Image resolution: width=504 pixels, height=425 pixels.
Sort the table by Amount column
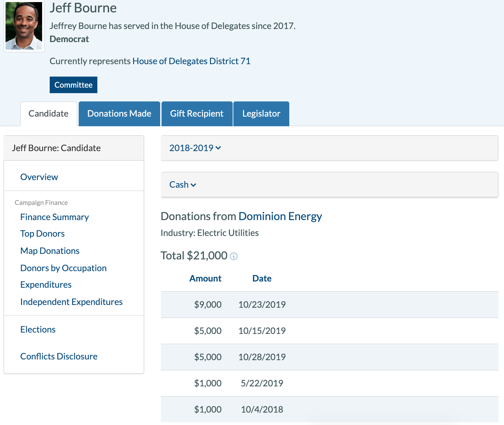coord(205,278)
